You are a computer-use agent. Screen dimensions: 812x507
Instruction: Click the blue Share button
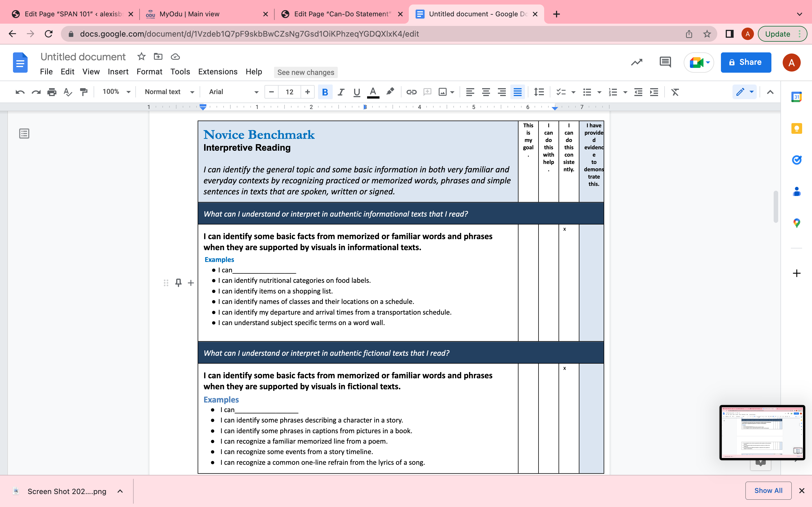click(x=745, y=62)
